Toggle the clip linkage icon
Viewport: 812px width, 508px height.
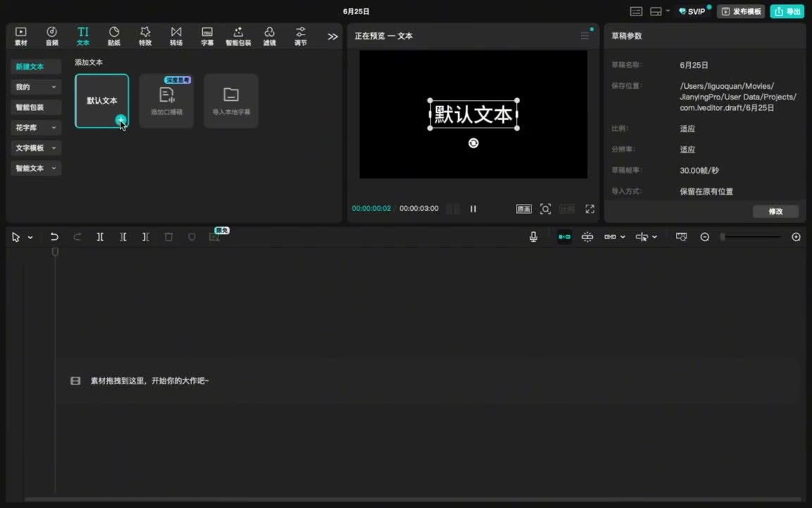tap(610, 237)
